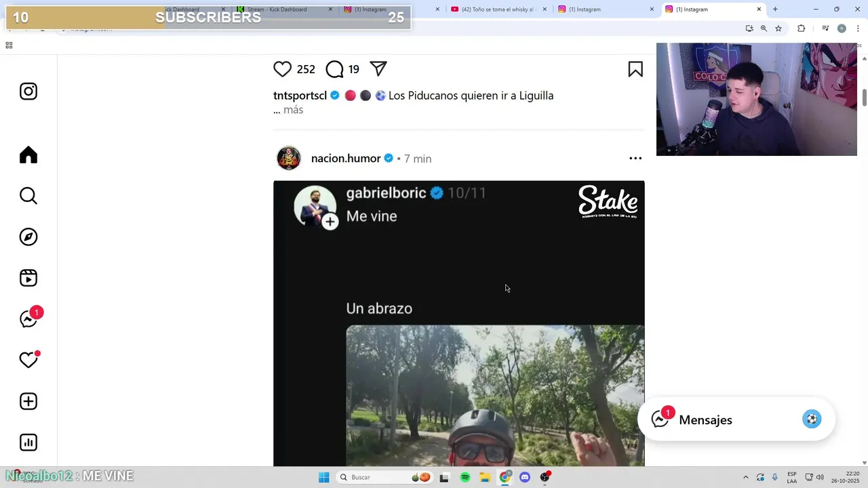Open the Dashboard bar-chart icon in sidebar
The width and height of the screenshot is (868, 488).
tap(28, 443)
